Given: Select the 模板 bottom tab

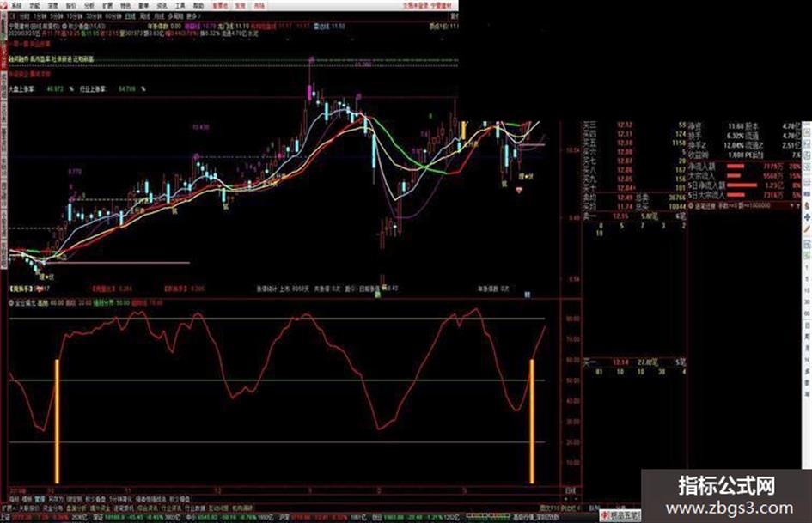Looking at the screenshot, I should 27,500.
